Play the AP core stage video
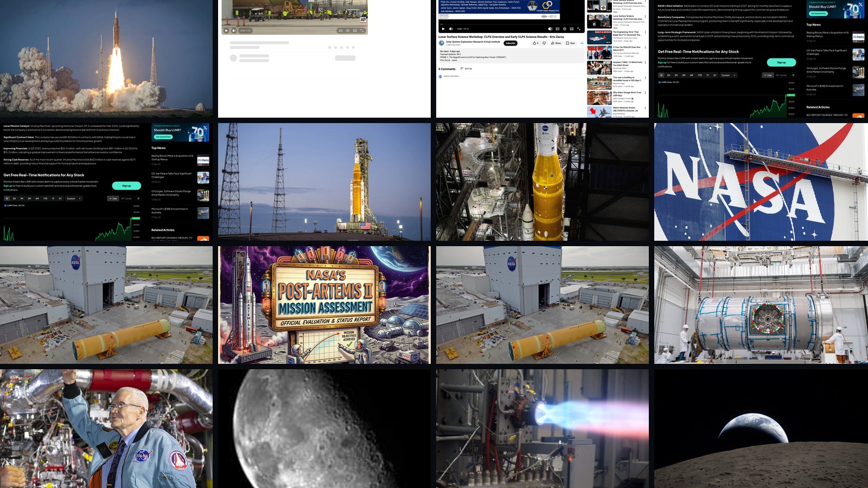The image size is (868, 488). click(226, 30)
